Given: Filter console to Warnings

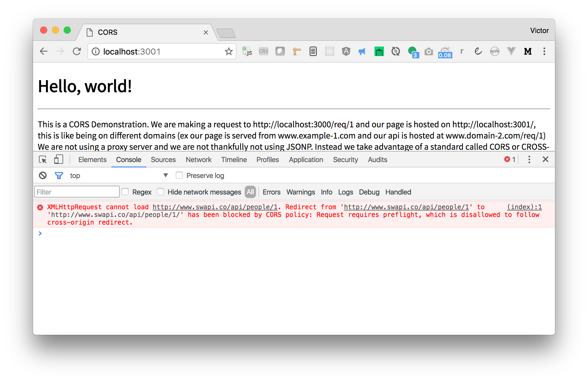Looking at the screenshot, I should [301, 192].
